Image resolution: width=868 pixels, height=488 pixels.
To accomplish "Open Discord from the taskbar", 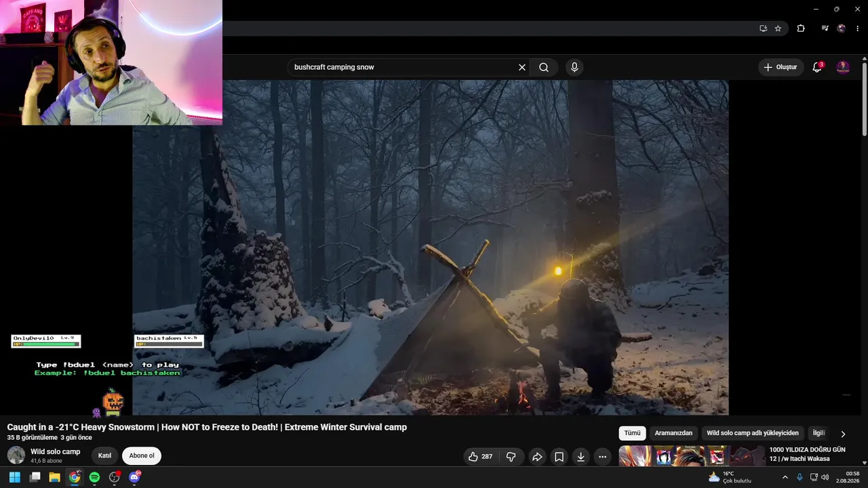I will (x=134, y=477).
